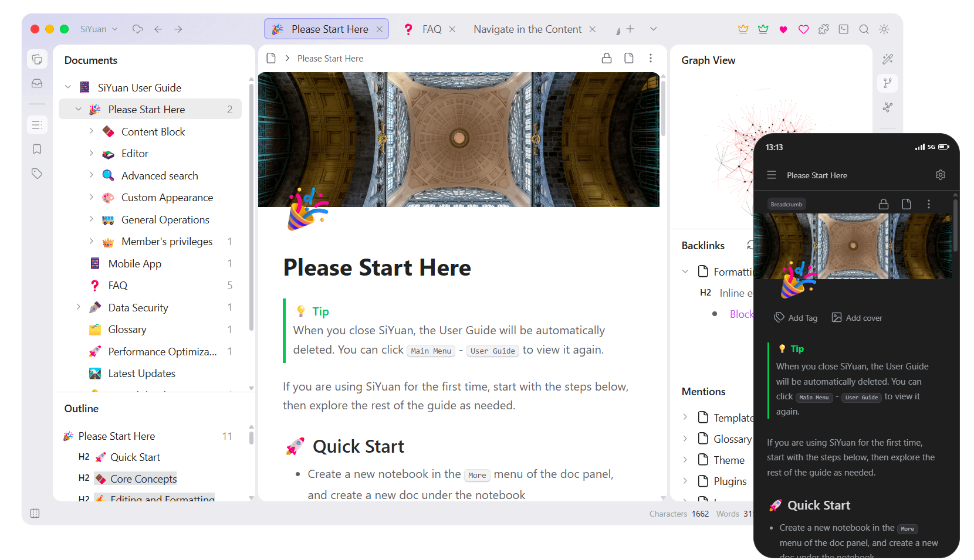Open the plugins puzzle icon

[x=824, y=29]
